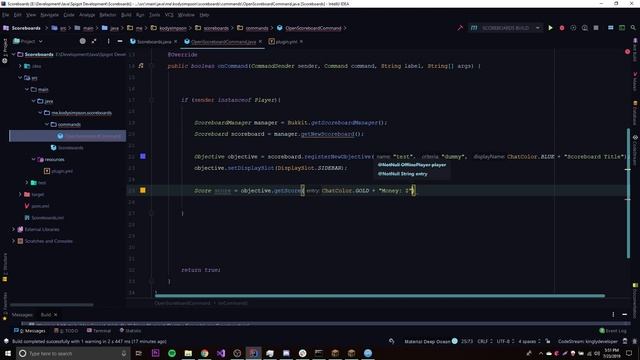Open Visual Studio from the Windows taskbar
The height and width of the screenshot is (360, 640).
click(221, 353)
